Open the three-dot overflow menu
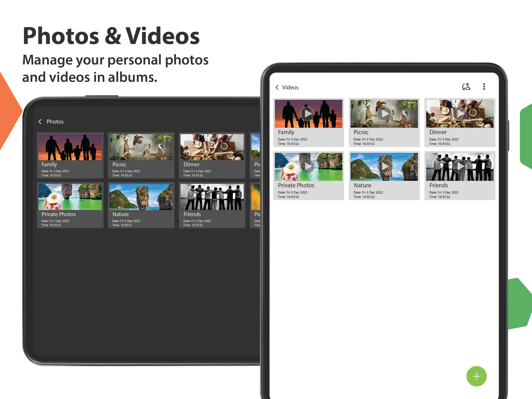The height and width of the screenshot is (399, 532). coord(484,87)
